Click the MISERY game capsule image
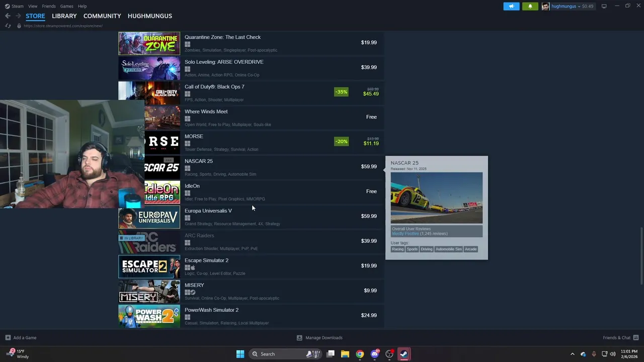Image resolution: width=644 pixels, height=362 pixels. pos(149,291)
